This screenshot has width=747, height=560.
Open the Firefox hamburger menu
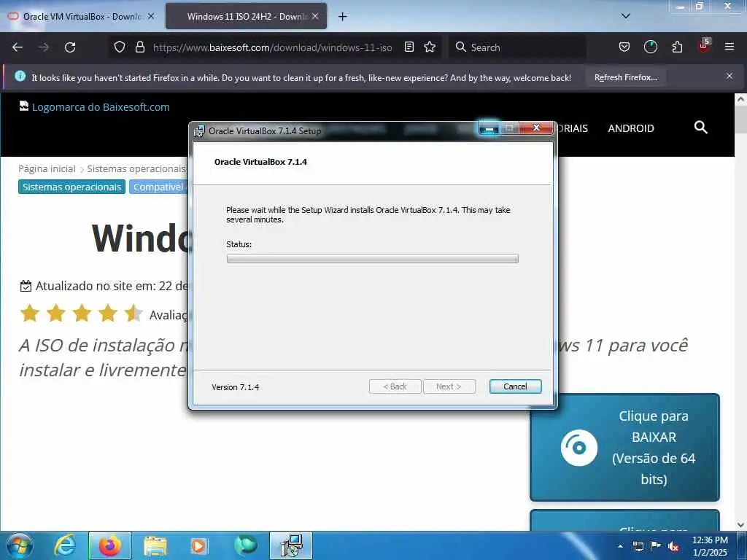pos(729,47)
